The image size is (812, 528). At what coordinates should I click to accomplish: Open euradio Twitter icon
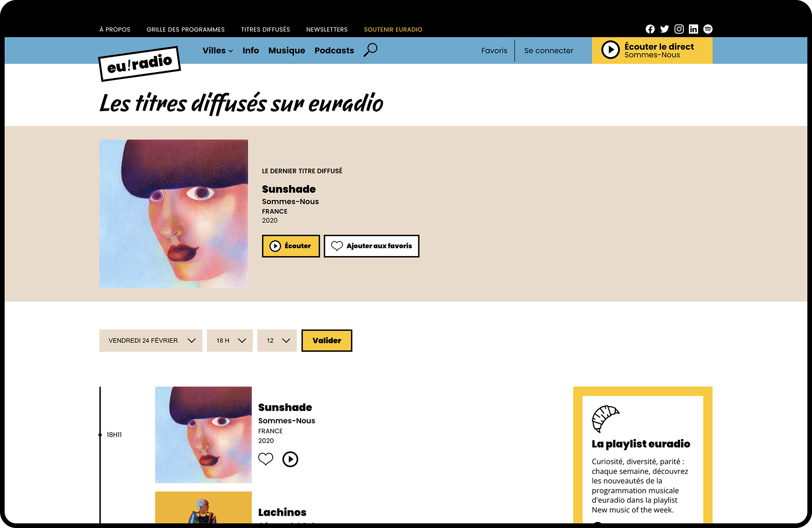(664, 29)
